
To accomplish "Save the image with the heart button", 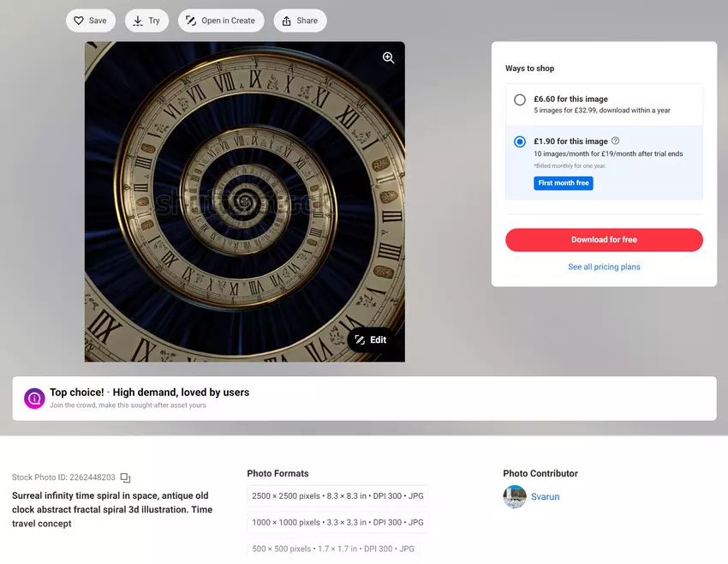I will click(90, 21).
